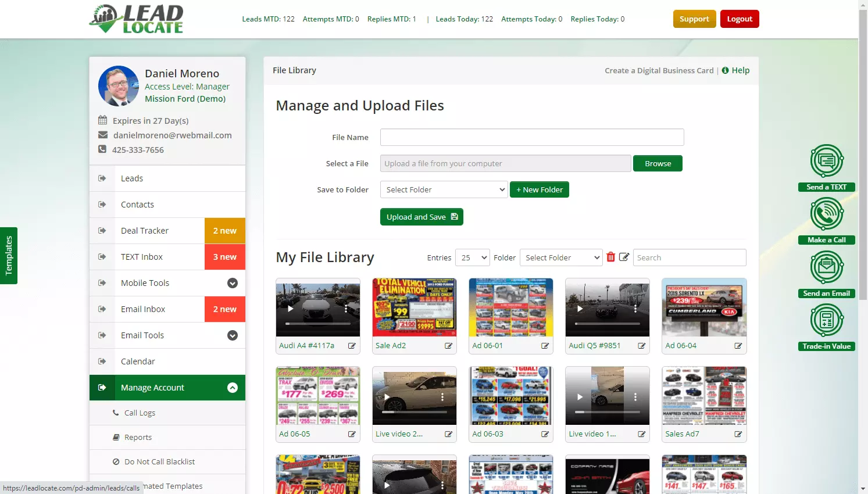Click the danielmoreno@rwebmail.com email address
This screenshot has height=494, width=868.
[172, 135]
